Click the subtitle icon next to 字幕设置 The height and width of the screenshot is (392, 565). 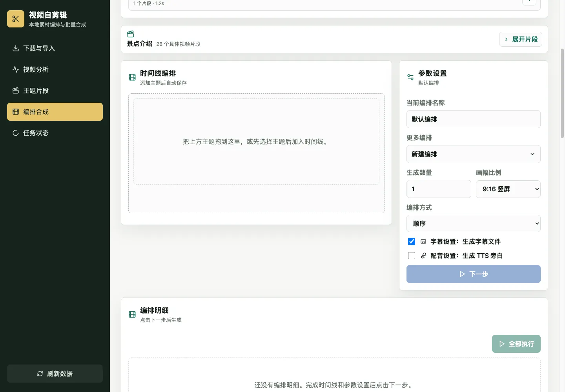pyautogui.click(x=423, y=241)
